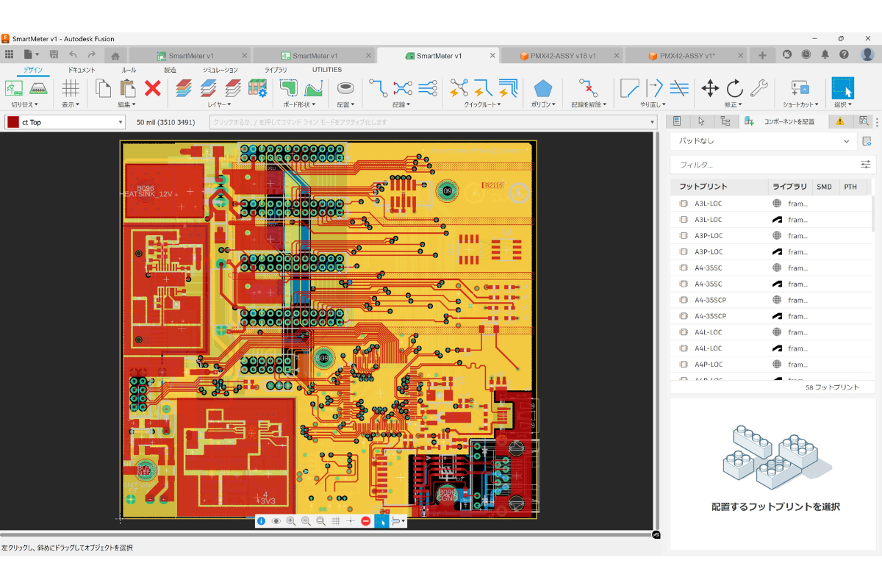Click the wrench icon in the modify group

click(758, 89)
